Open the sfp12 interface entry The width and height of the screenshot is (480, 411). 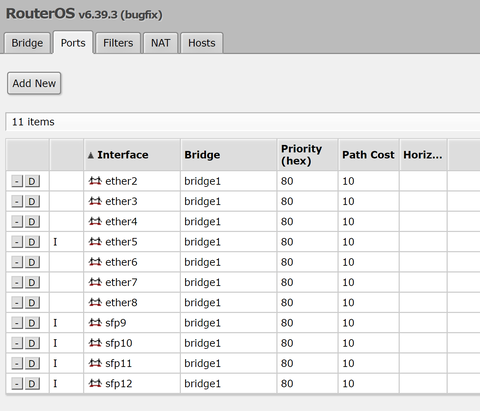point(119,384)
